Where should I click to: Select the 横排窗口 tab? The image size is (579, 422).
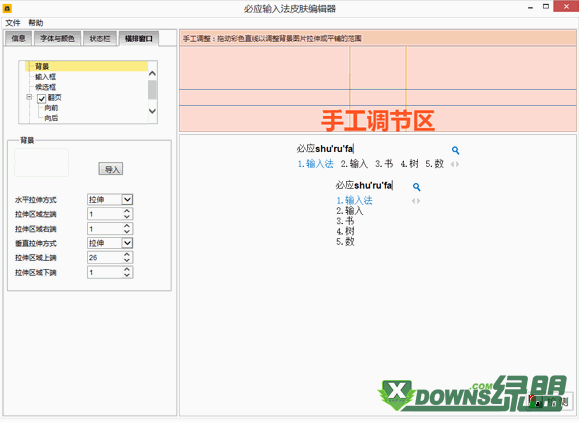[x=138, y=38]
